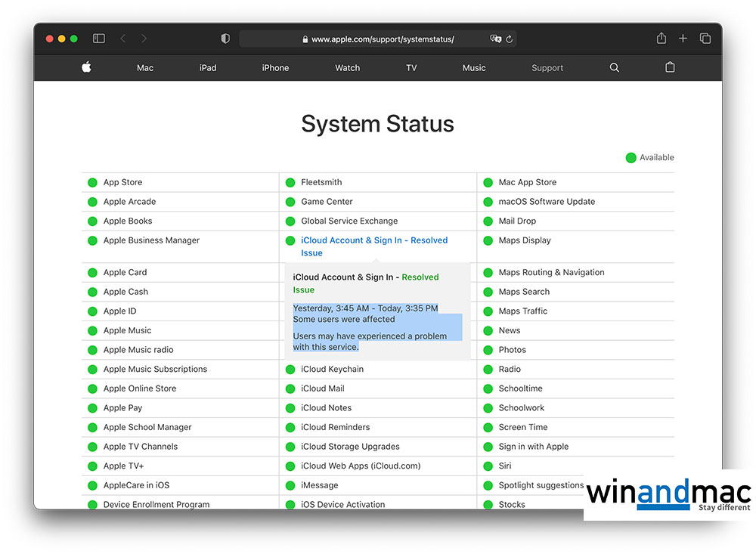Image resolution: width=756 pixels, height=554 pixels.
Task: Toggle the Safari sidebar icon
Action: click(99, 39)
